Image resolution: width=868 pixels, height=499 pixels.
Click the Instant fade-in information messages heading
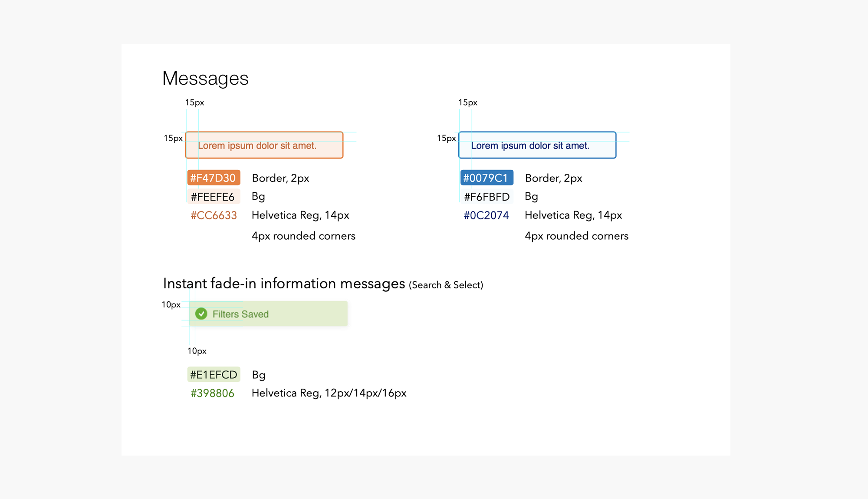pos(284,283)
